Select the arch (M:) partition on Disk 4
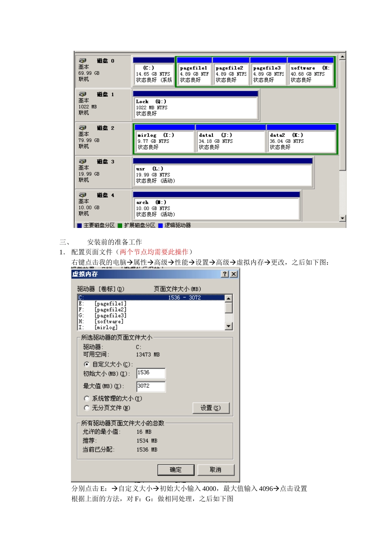 tap(217, 206)
